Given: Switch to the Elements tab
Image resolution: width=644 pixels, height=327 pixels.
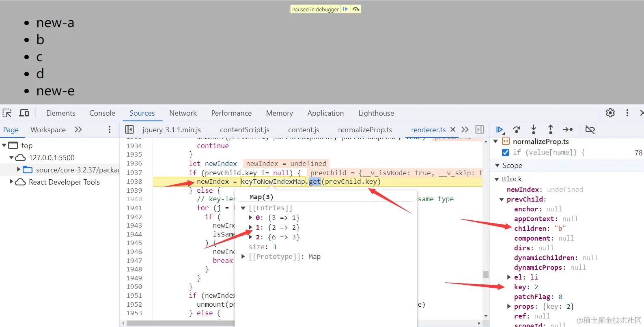Looking at the screenshot, I should pyautogui.click(x=61, y=113).
